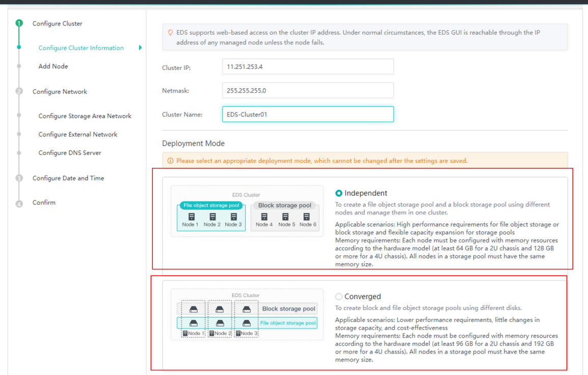Open the Configure Date and Time step
Viewport: 588px width, 375px height.
[68, 178]
